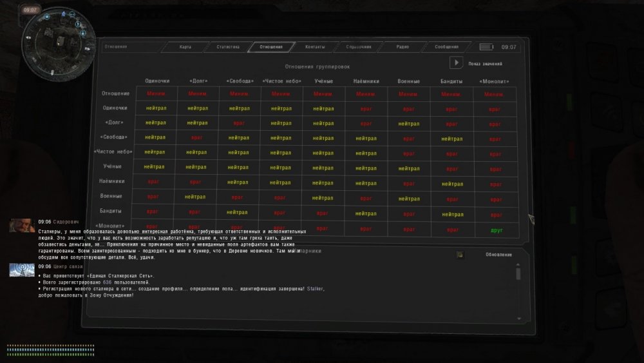Click the «Показ значений» label

pyautogui.click(x=485, y=64)
